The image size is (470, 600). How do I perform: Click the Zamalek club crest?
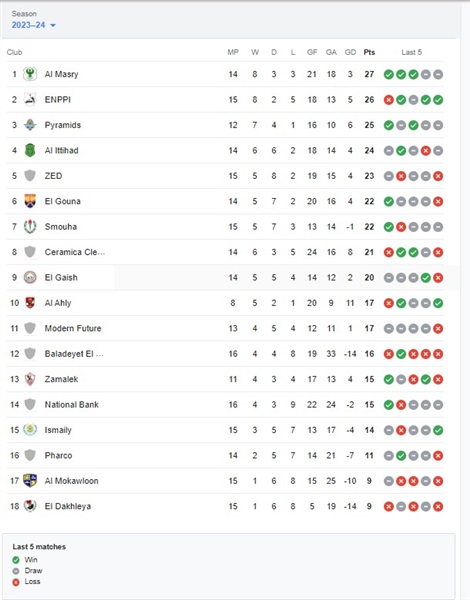(x=30, y=379)
